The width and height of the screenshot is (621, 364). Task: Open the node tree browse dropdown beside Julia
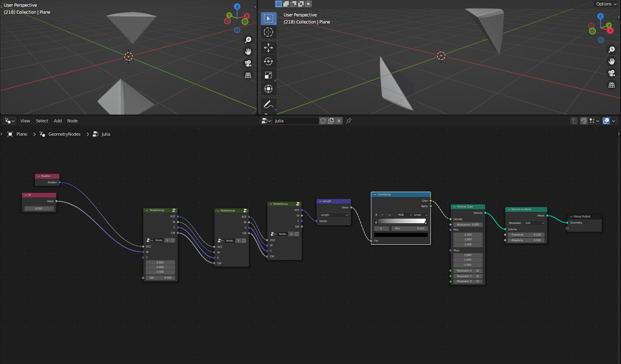(266, 121)
